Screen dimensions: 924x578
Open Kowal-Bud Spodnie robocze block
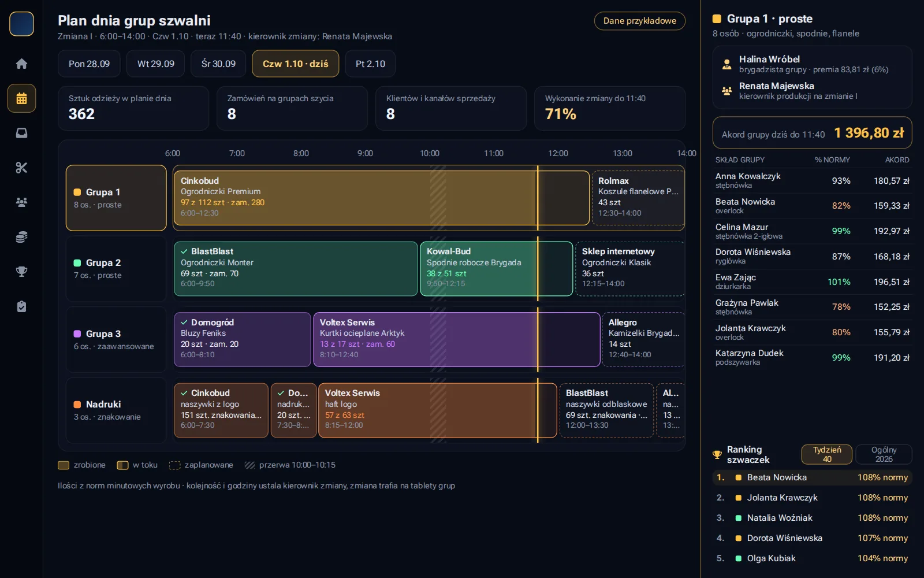pos(497,269)
